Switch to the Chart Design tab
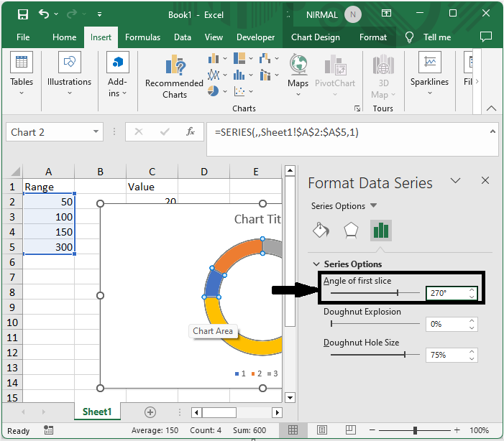Viewport: 504px width, 441px height. point(316,37)
